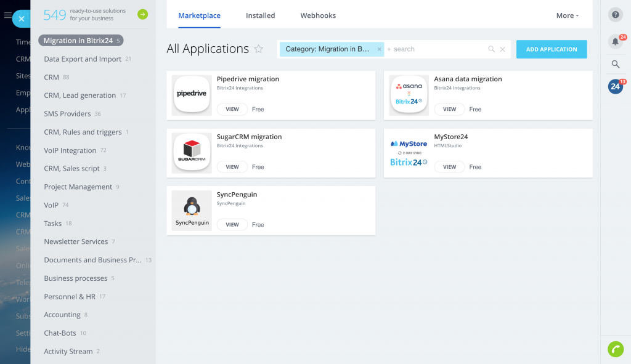631x364 pixels.
Task: Click the magnifier search icon in right sidebar
Action: pos(615,64)
